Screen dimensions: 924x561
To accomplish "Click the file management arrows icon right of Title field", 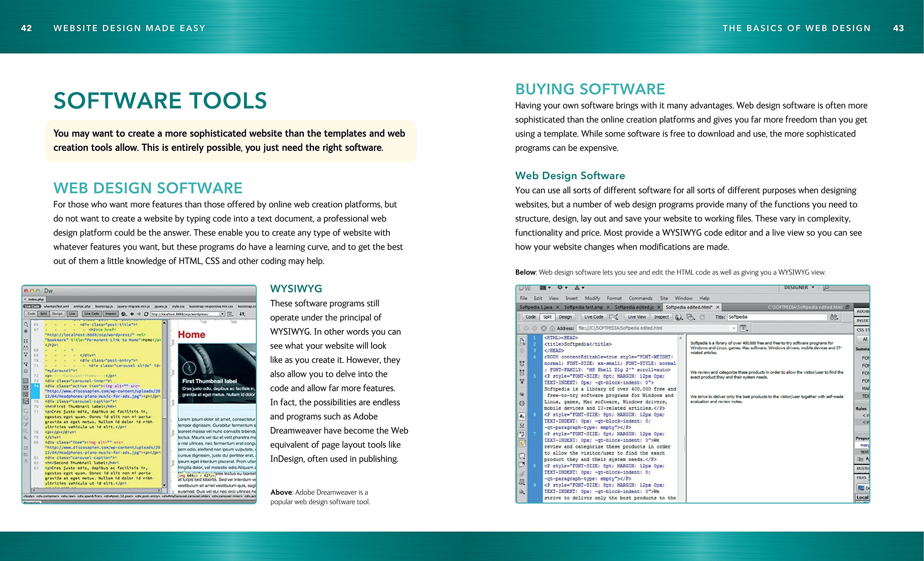I will (x=834, y=317).
